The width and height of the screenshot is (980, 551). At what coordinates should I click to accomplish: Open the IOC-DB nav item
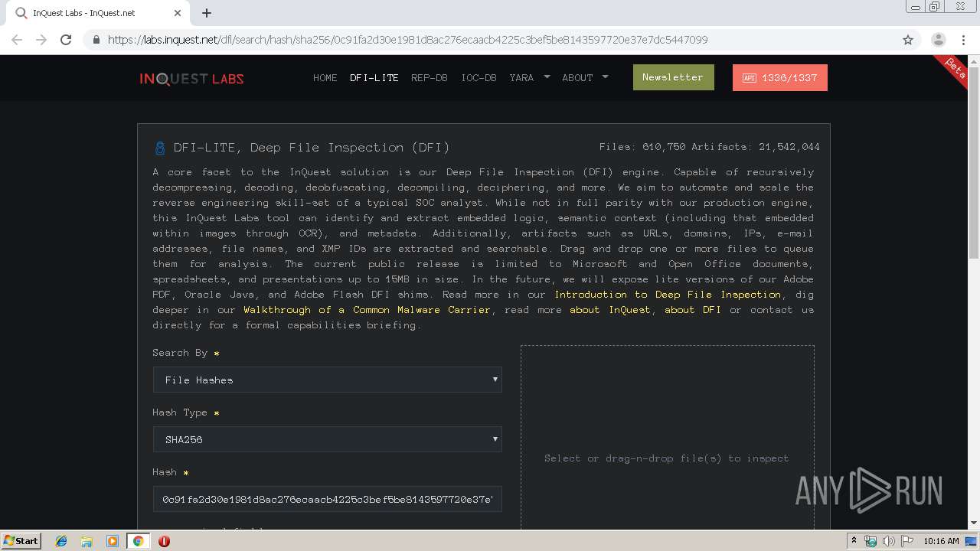[x=479, y=78]
